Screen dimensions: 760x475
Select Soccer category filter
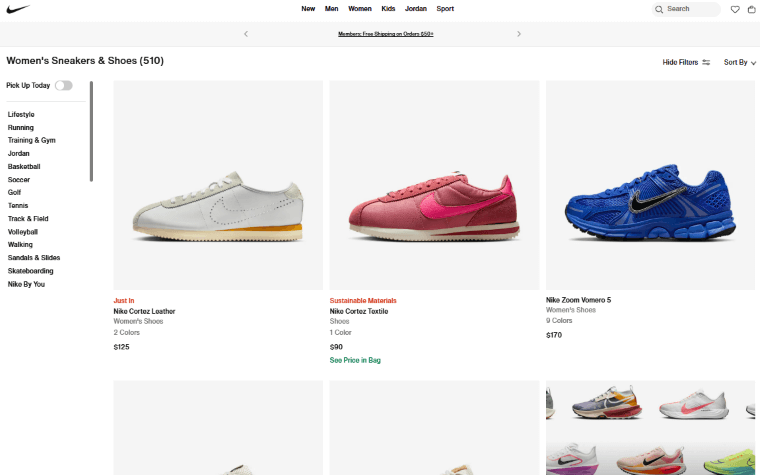tap(18, 180)
